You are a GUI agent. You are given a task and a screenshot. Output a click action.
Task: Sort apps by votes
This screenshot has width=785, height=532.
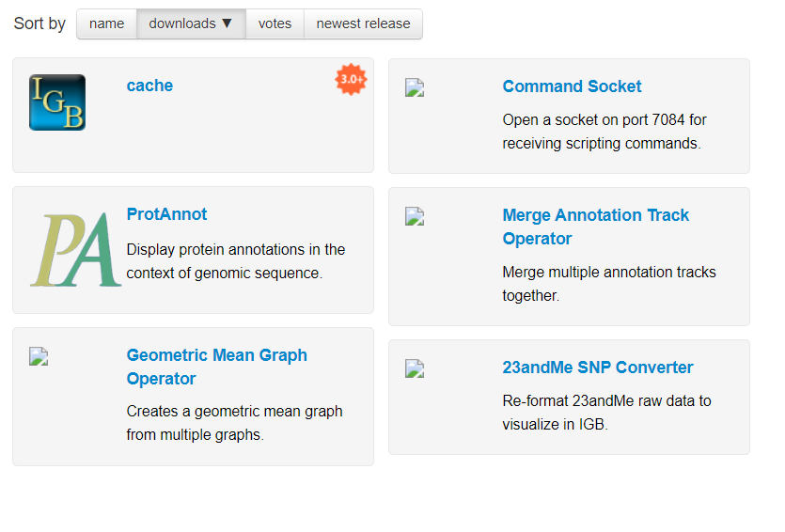[x=275, y=23]
